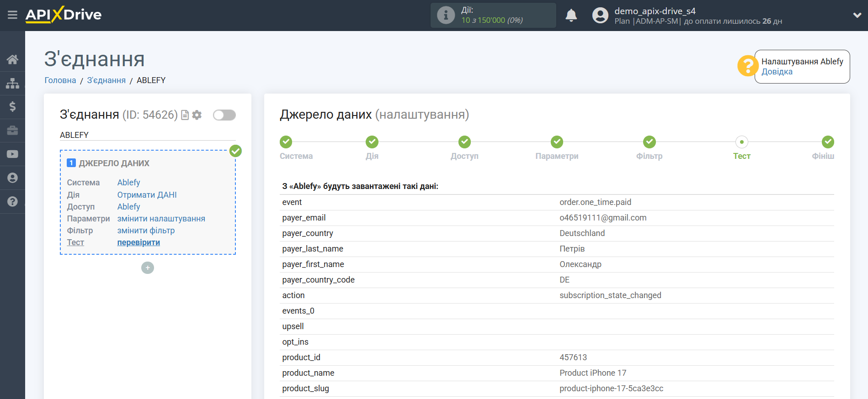This screenshot has height=399, width=868.
Task: Open the Ablefy system link
Action: coord(128,183)
